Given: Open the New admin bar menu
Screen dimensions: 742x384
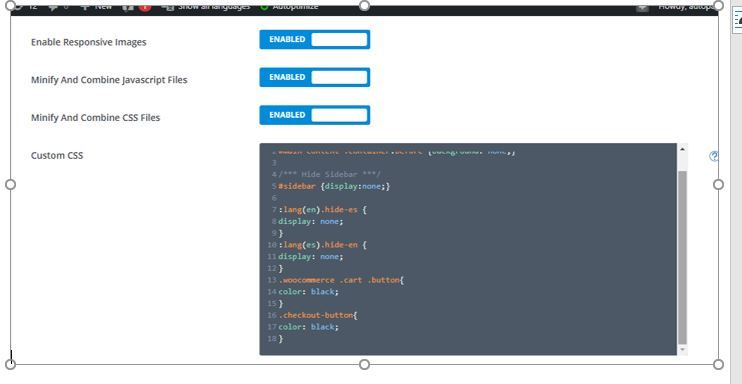Looking at the screenshot, I should click(96, 7).
